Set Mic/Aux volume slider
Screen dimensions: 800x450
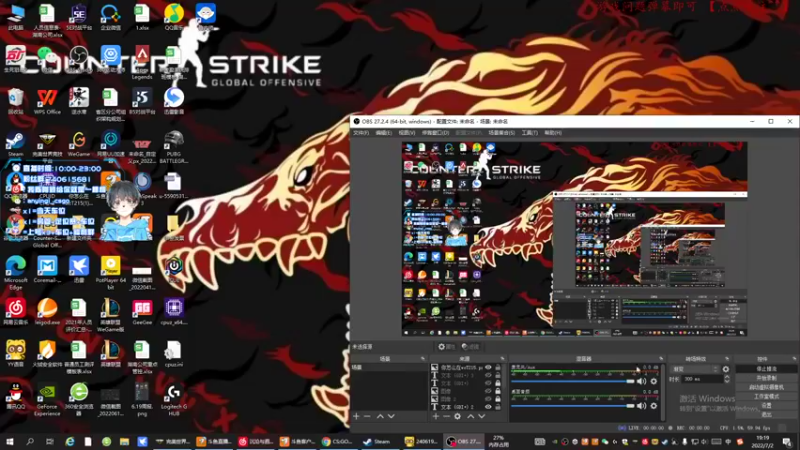click(572, 381)
